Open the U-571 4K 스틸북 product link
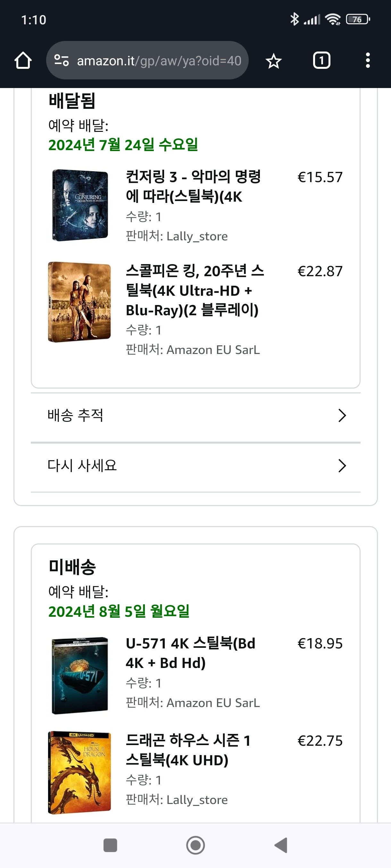 click(190, 653)
